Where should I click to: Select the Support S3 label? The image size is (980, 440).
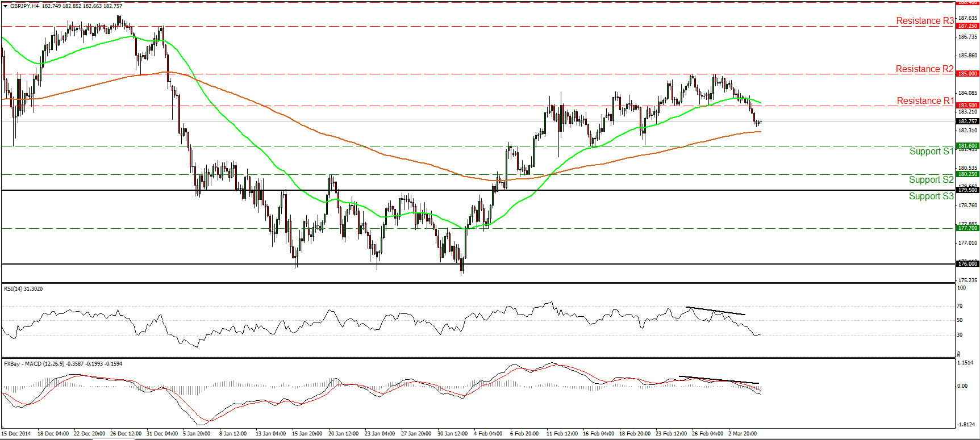point(931,196)
